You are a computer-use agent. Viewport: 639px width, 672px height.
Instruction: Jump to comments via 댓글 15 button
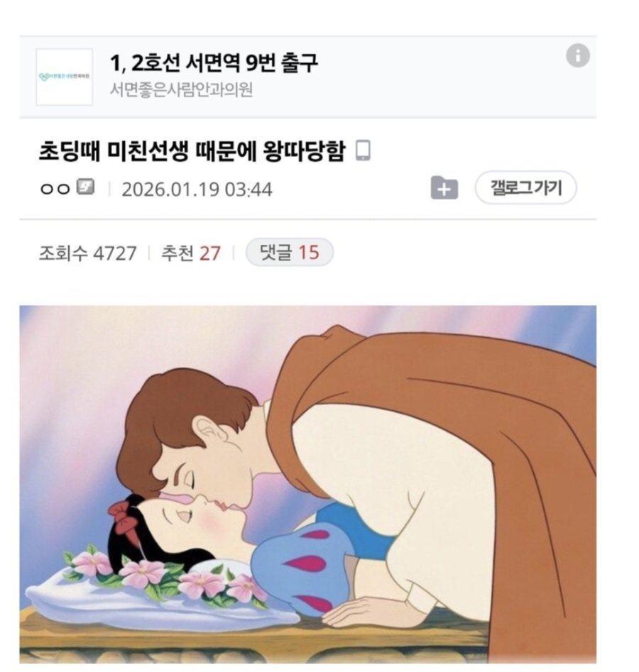pos(289,252)
